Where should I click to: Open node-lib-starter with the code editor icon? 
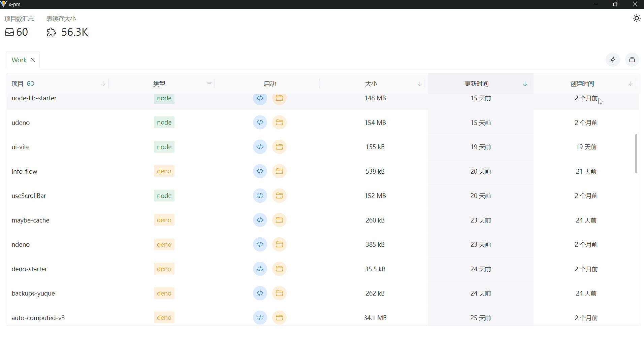tap(260, 98)
